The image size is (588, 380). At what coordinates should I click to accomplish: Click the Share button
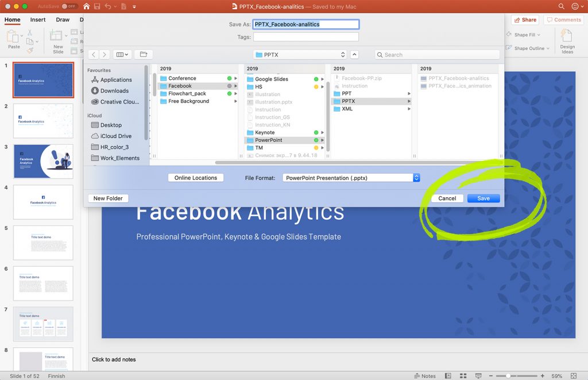click(525, 20)
